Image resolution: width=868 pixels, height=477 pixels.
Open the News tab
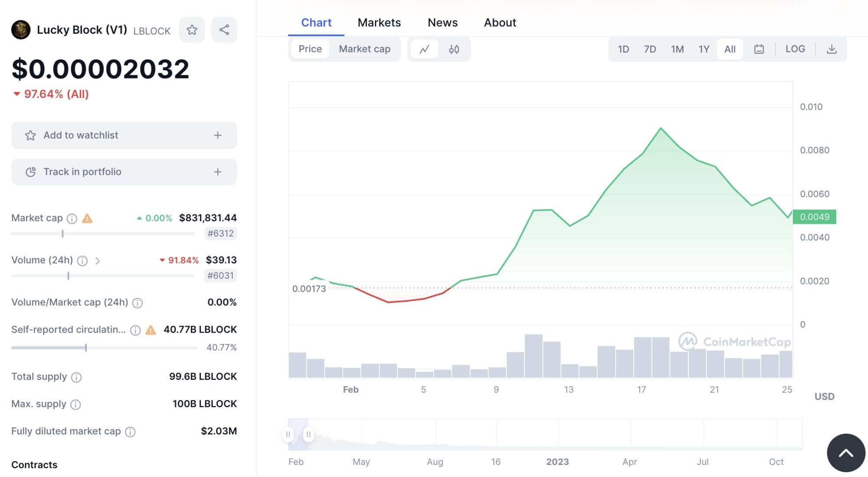(442, 23)
